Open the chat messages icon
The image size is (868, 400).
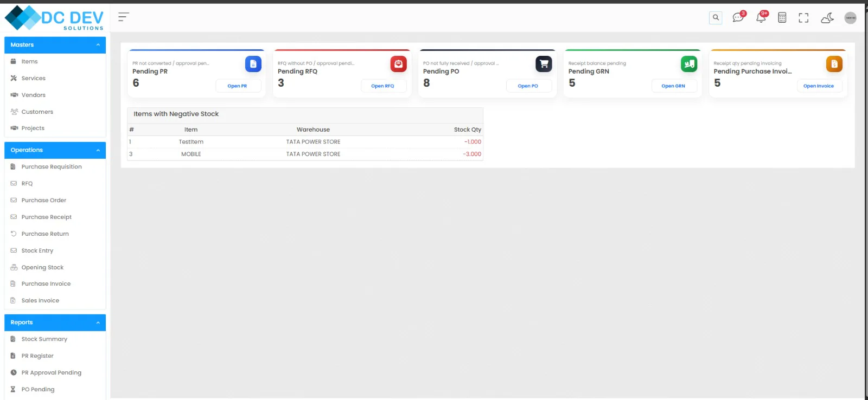point(738,17)
